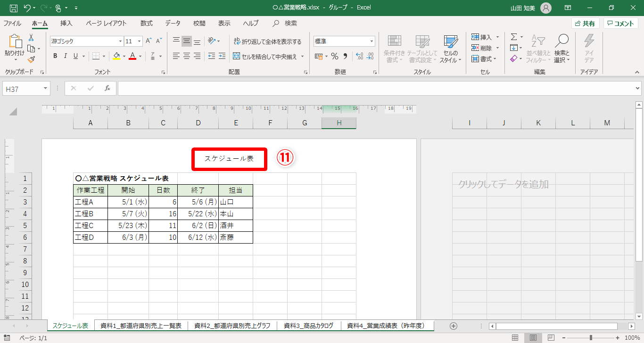Screen dimensions: 644x343
Task: Open the merge and center dropdown arrow
Action: tap(303, 57)
